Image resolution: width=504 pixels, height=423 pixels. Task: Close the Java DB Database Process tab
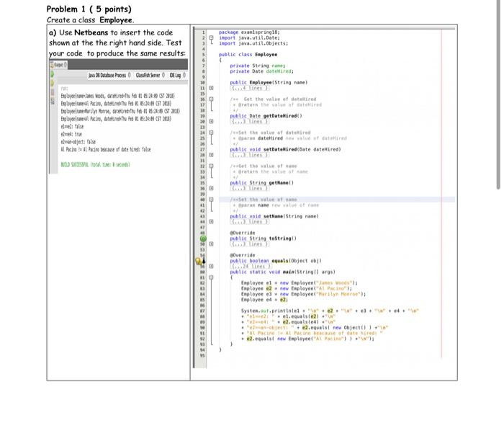[129, 75]
